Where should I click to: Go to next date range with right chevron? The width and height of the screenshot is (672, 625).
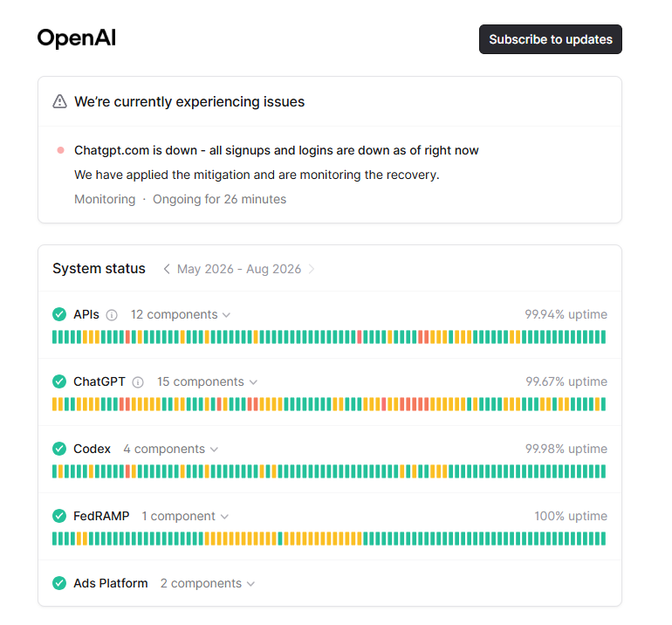pos(312,269)
